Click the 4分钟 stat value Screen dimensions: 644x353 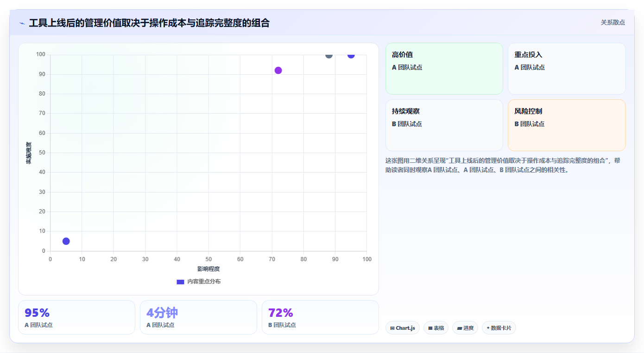(x=162, y=313)
